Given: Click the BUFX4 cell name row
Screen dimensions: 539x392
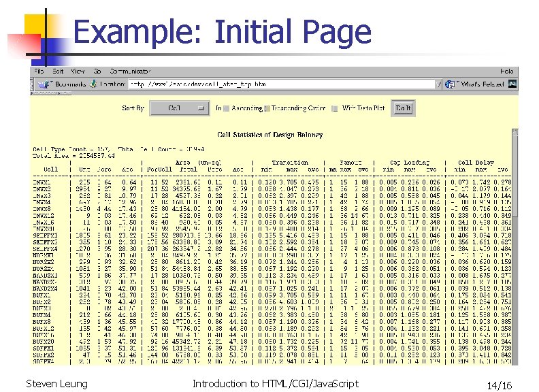Looking at the screenshot, I should tap(42, 315).
